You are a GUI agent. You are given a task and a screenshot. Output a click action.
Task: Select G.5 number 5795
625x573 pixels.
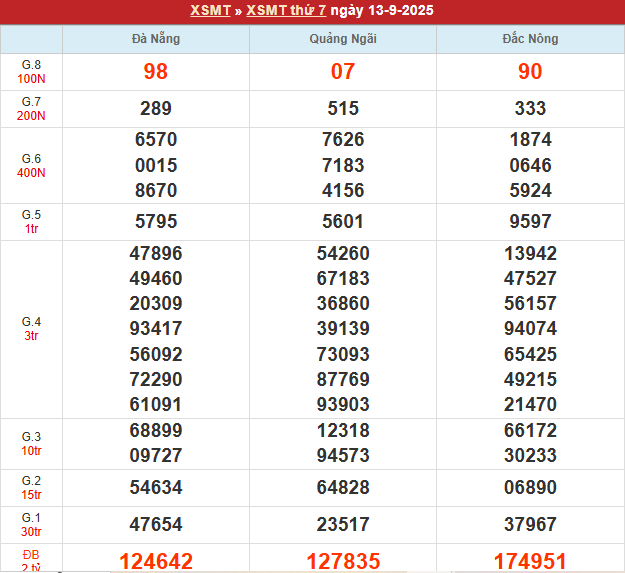pyautogui.click(x=156, y=222)
